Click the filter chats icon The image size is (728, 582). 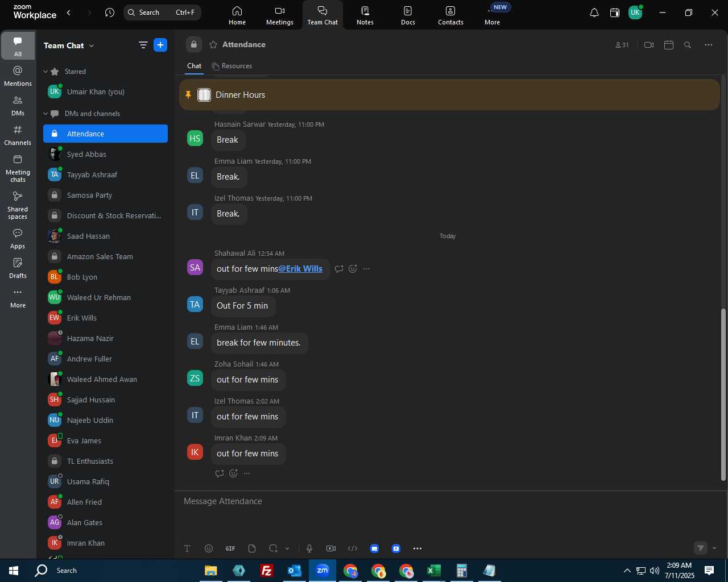pyautogui.click(x=143, y=45)
